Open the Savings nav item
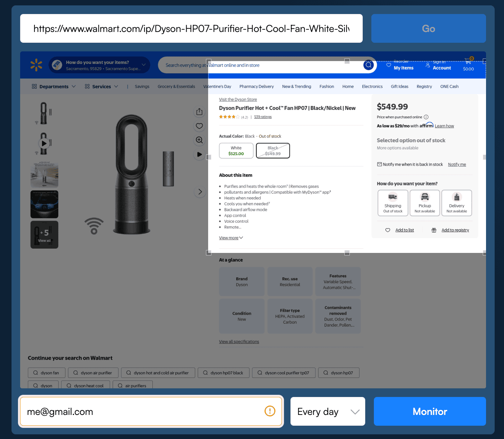 coord(142,87)
